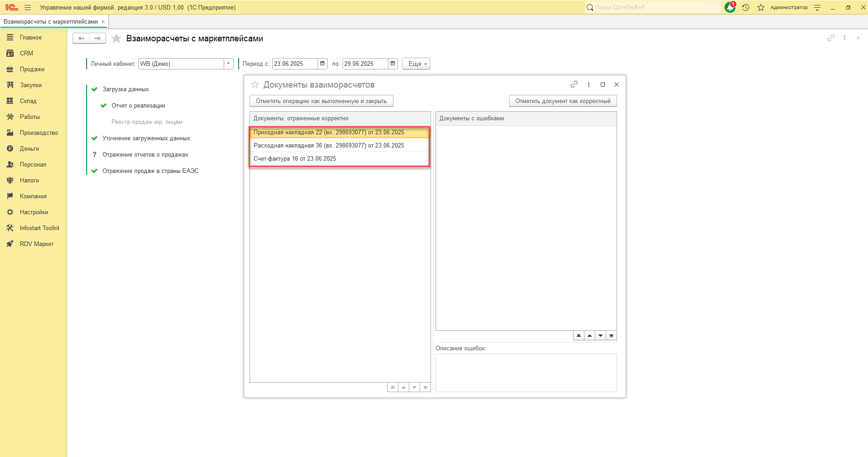This screenshot has height=457, width=868.
Task: Copy link in Документы взаиморасчетов dialog
Action: (574, 84)
